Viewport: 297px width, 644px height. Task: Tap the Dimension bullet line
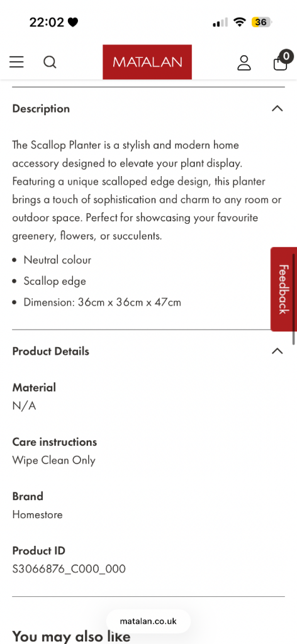click(x=103, y=303)
